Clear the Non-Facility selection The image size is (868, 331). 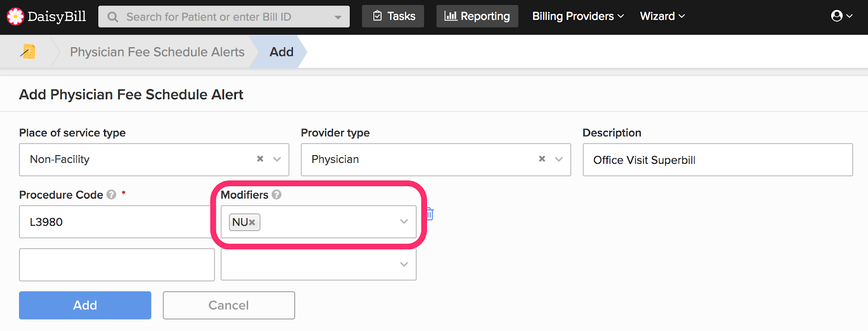(260, 159)
